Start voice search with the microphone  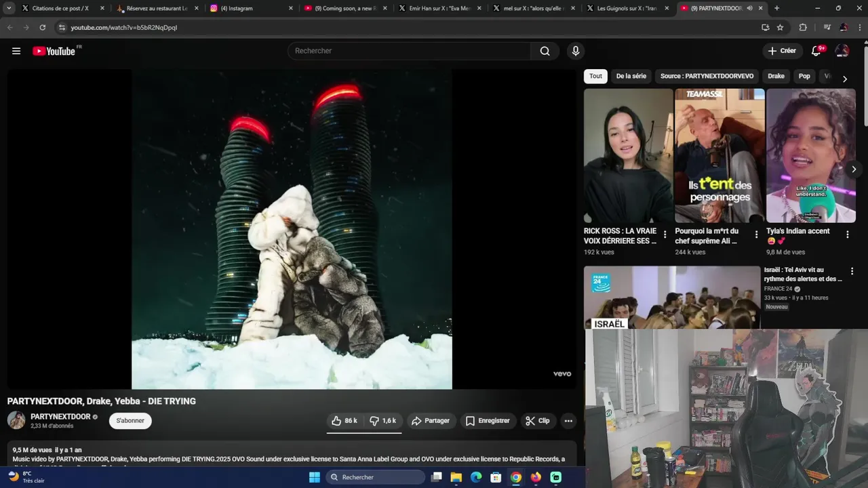point(576,51)
